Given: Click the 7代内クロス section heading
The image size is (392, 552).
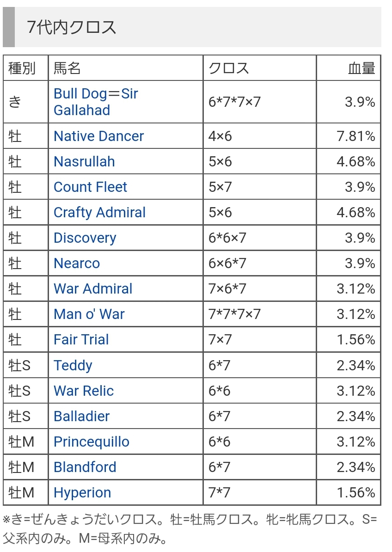Looking at the screenshot, I should point(72,27).
